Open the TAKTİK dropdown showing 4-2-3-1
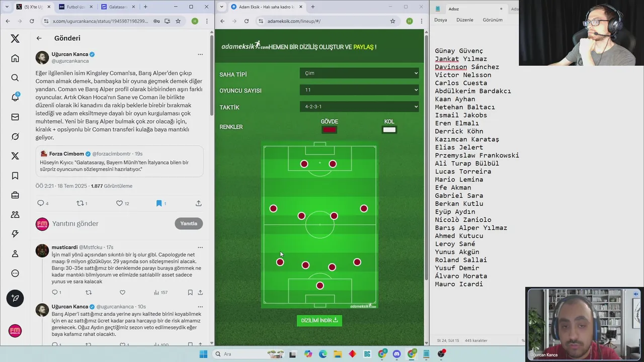 click(359, 107)
